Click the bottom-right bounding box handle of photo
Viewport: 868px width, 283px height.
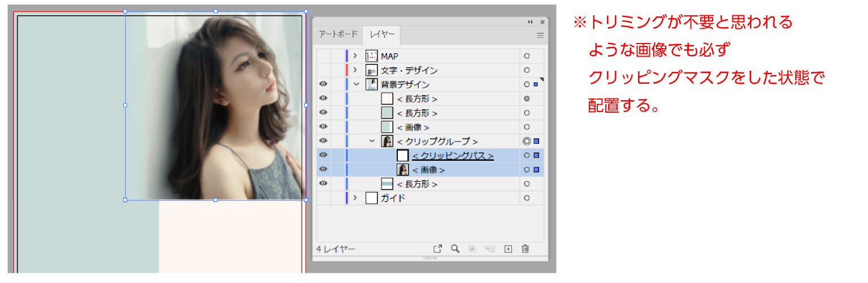click(x=306, y=200)
